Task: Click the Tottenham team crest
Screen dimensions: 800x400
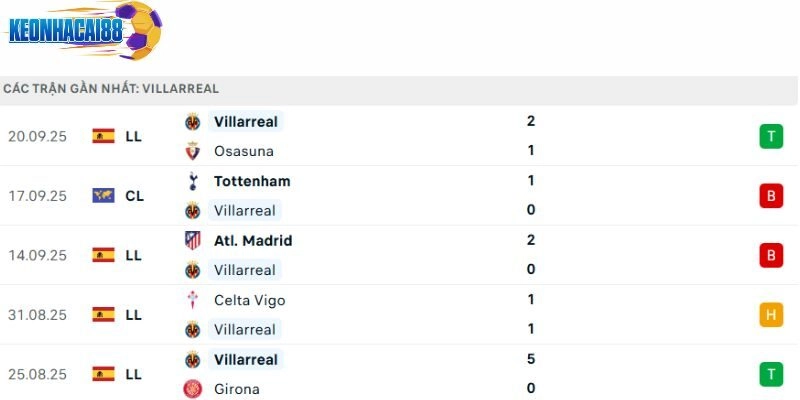Action: coord(193,181)
